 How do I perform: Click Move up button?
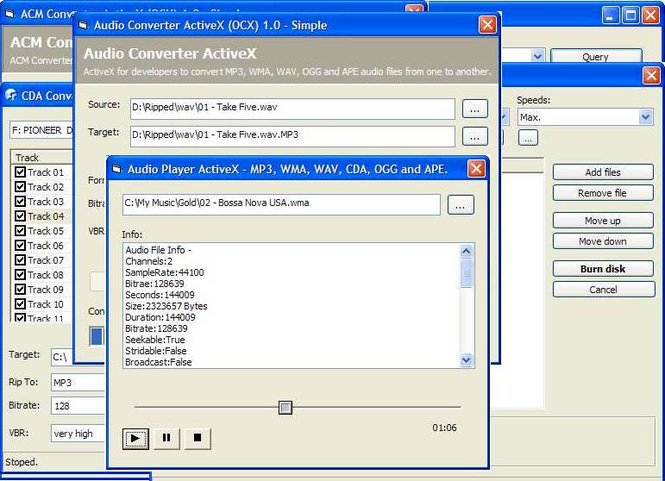(x=603, y=221)
